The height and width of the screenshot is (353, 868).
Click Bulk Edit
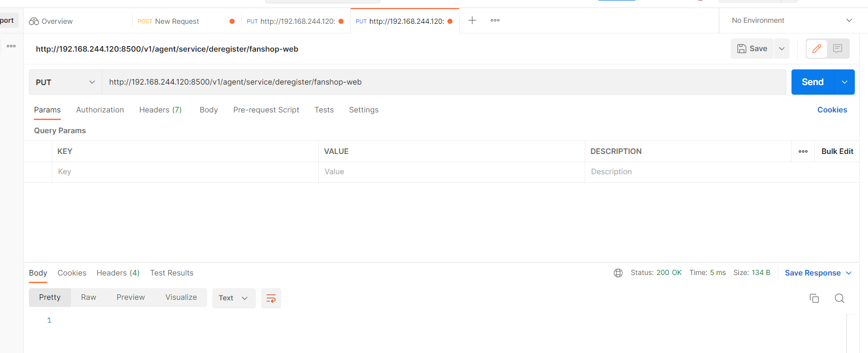click(x=837, y=151)
